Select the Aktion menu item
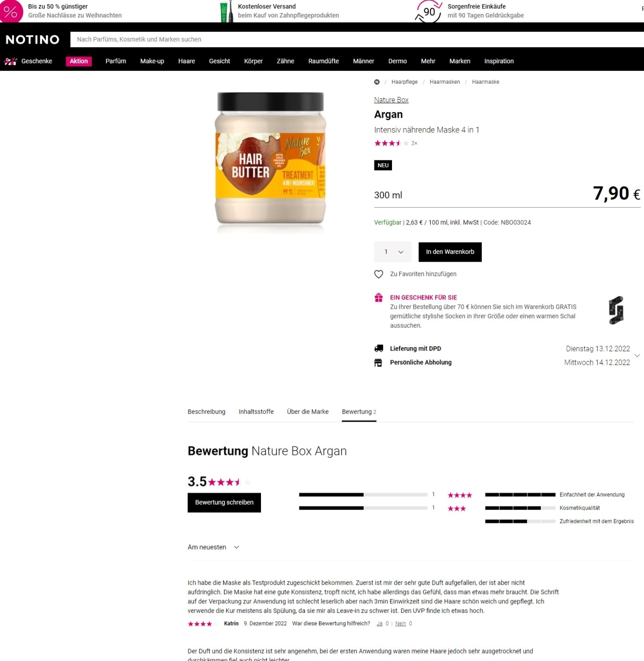 tap(78, 61)
